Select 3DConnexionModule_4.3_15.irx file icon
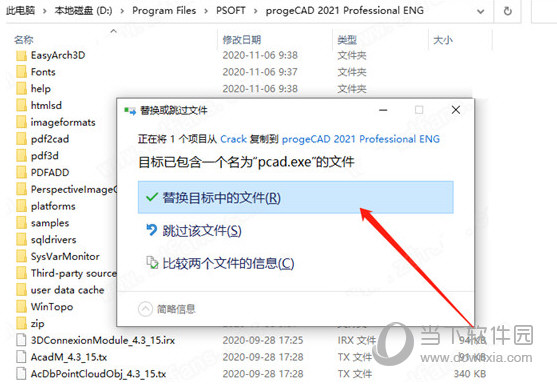557x387 pixels. [21, 340]
